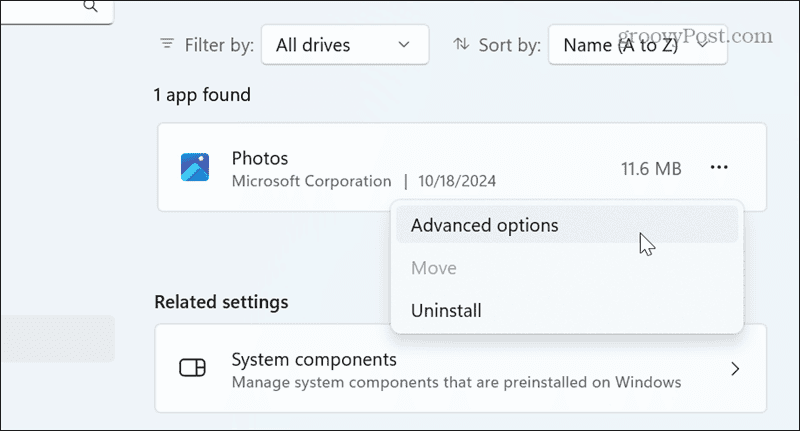Image resolution: width=800 pixels, height=431 pixels.
Task: Click the 10/18/2024 install date
Action: (456, 181)
